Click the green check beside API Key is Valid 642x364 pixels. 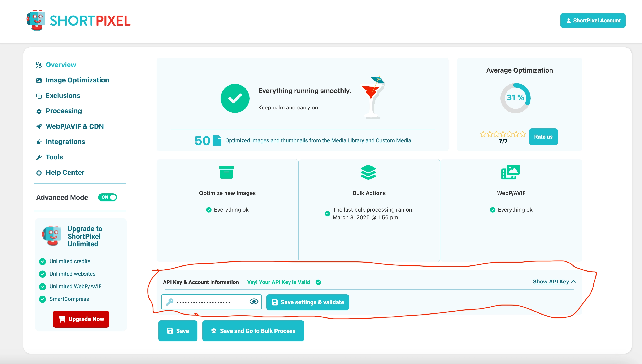click(318, 282)
